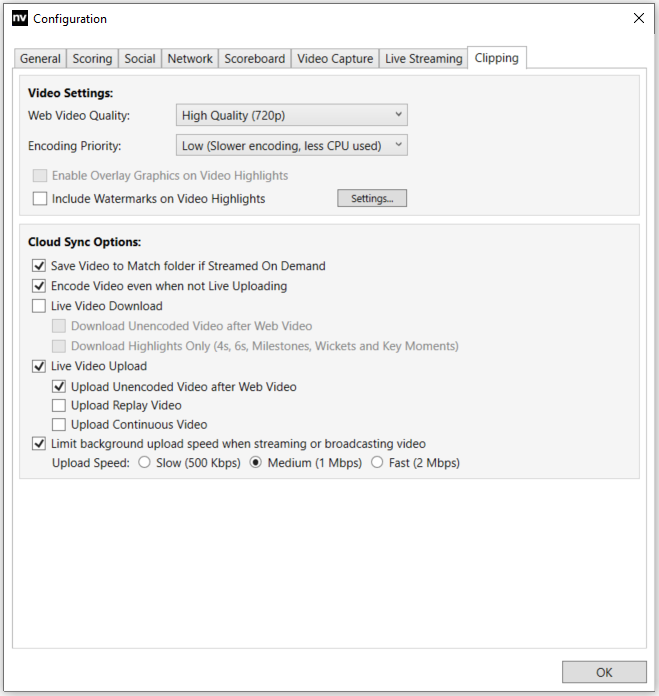Go to the Social tab

point(140,59)
